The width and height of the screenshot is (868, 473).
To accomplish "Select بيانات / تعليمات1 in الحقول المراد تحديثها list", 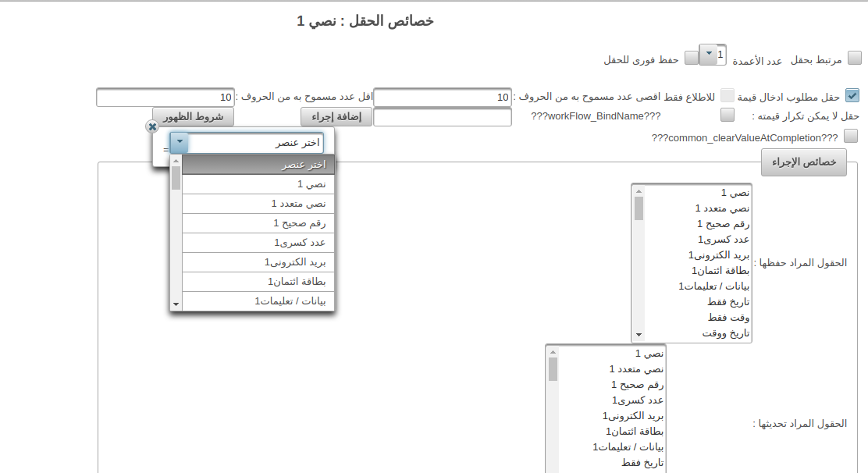I will coord(612,446).
